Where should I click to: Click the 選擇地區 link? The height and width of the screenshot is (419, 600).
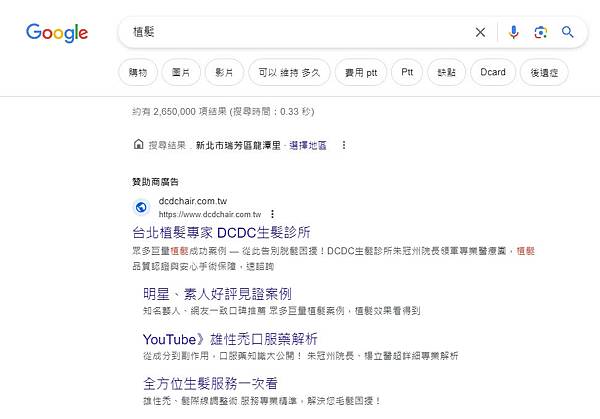(308, 145)
